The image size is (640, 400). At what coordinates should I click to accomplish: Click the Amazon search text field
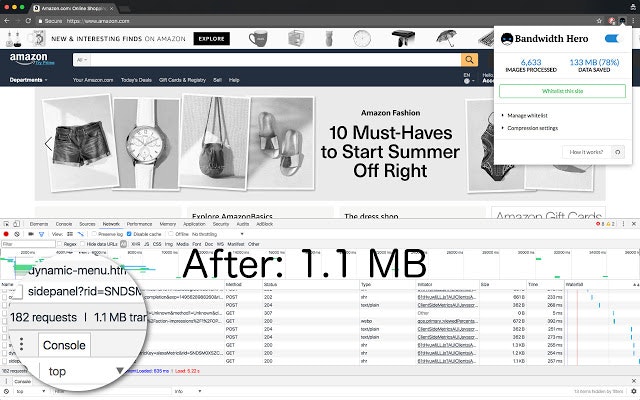pos(276,60)
